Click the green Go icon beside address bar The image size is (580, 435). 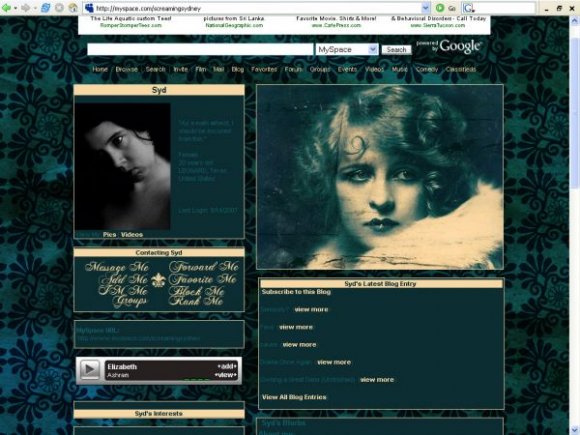tap(440, 8)
